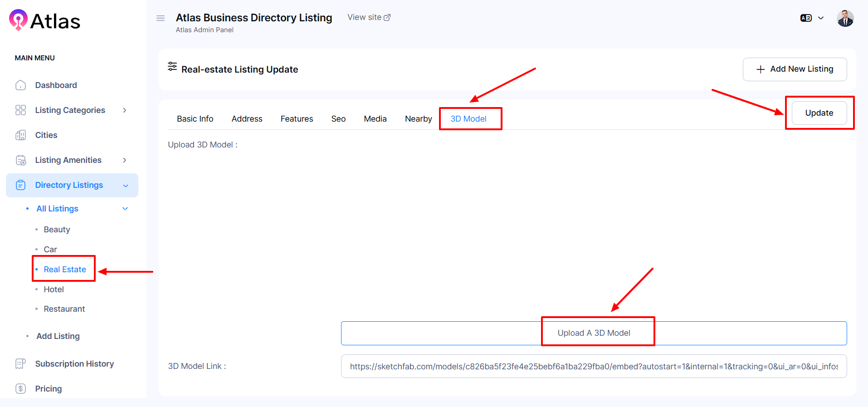Click the Cities building icon
This screenshot has width=868, height=407.
[21, 135]
